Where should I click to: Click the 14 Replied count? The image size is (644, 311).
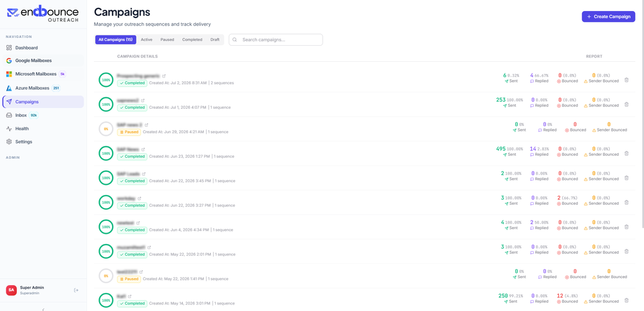tap(533, 149)
